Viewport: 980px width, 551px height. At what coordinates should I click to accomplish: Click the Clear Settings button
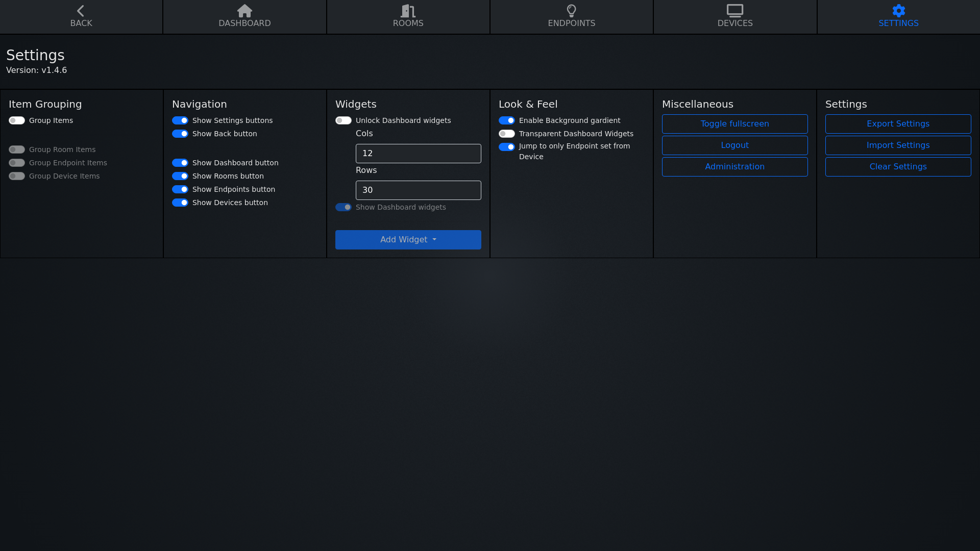898,167
